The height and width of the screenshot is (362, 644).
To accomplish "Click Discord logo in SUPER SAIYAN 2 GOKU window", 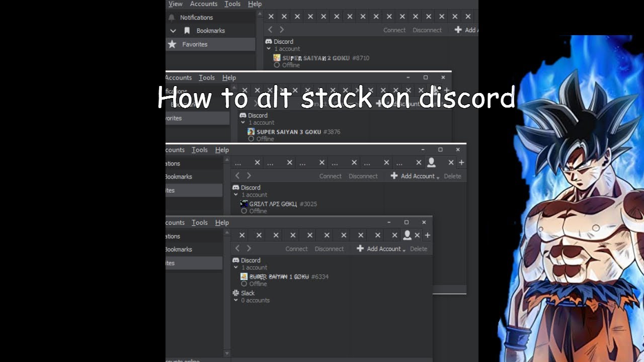I will (269, 42).
